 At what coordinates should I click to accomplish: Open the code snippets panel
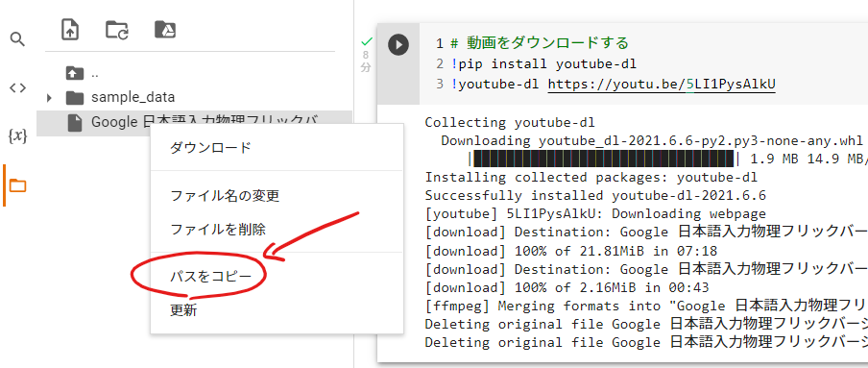point(17,87)
